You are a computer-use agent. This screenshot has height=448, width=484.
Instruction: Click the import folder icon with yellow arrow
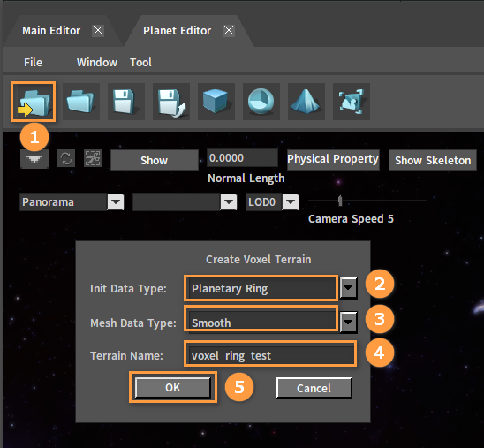tap(34, 102)
